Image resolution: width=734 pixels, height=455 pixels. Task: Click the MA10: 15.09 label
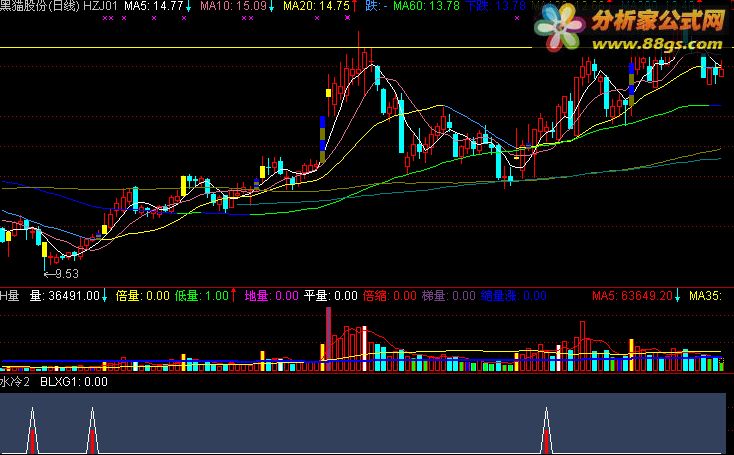(x=233, y=6)
